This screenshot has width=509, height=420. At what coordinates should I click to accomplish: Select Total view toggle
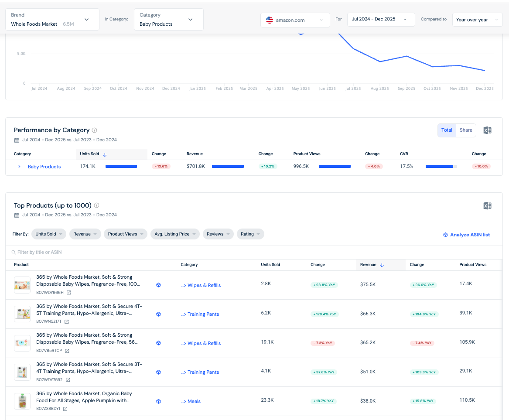pyautogui.click(x=447, y=130)
